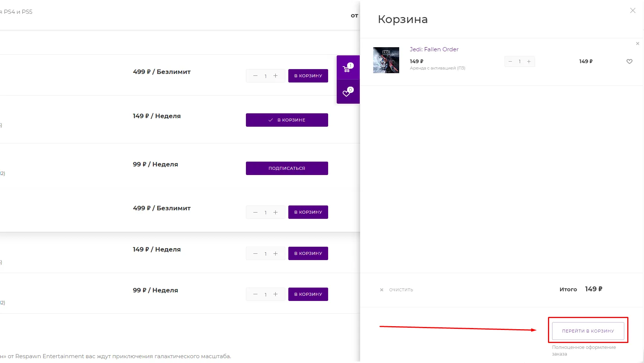The height and width of the screenshot is (363, 644).
Task: Increase count for 99 ₽ Неделя option
Action: [276, 294]
